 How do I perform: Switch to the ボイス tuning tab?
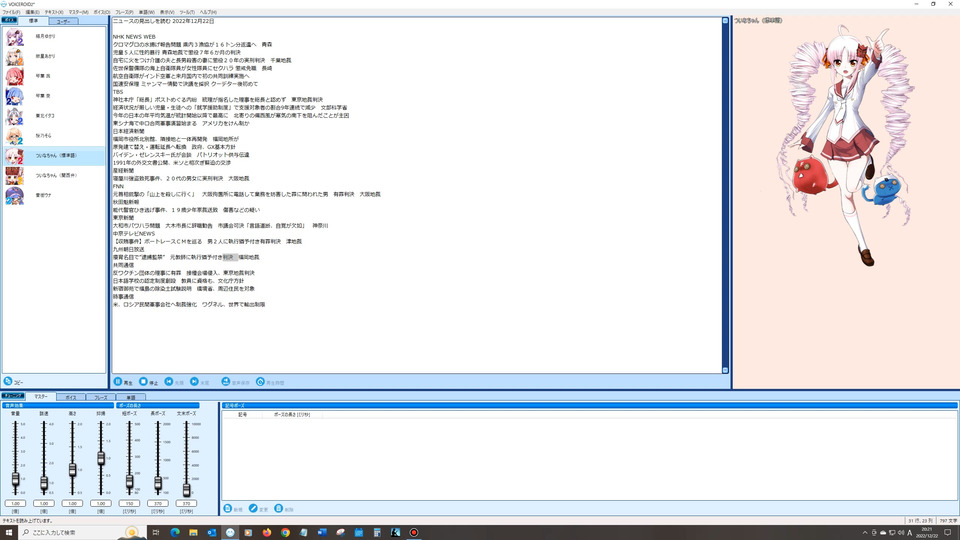click(70, 397)
